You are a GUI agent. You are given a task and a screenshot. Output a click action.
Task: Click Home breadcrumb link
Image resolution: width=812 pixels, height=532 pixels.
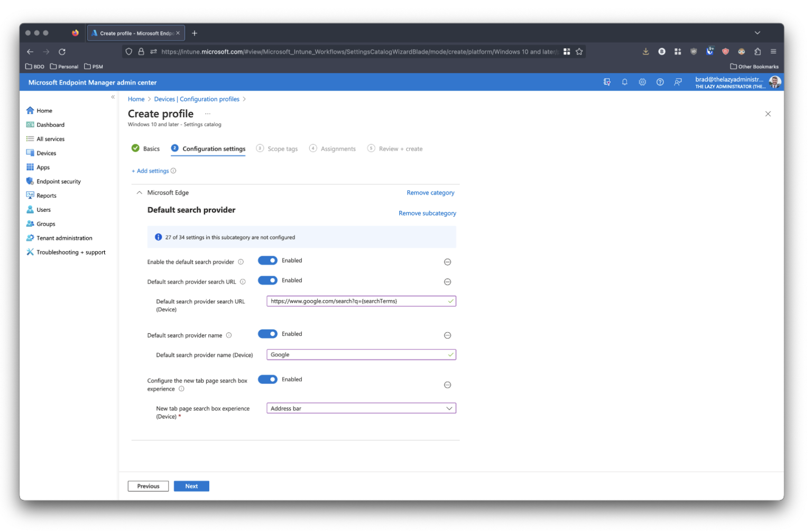coord(136,99)
